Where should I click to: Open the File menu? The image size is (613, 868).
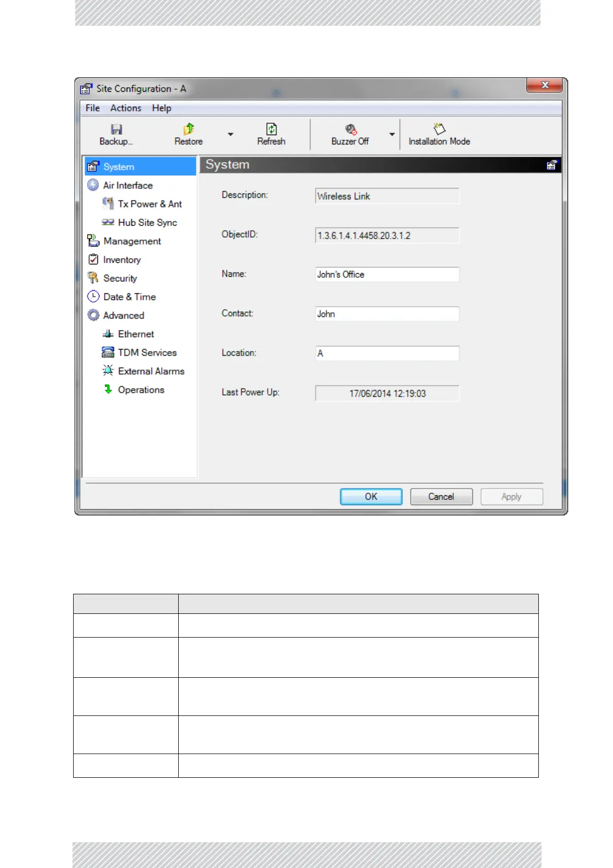(x=93, y=108)
